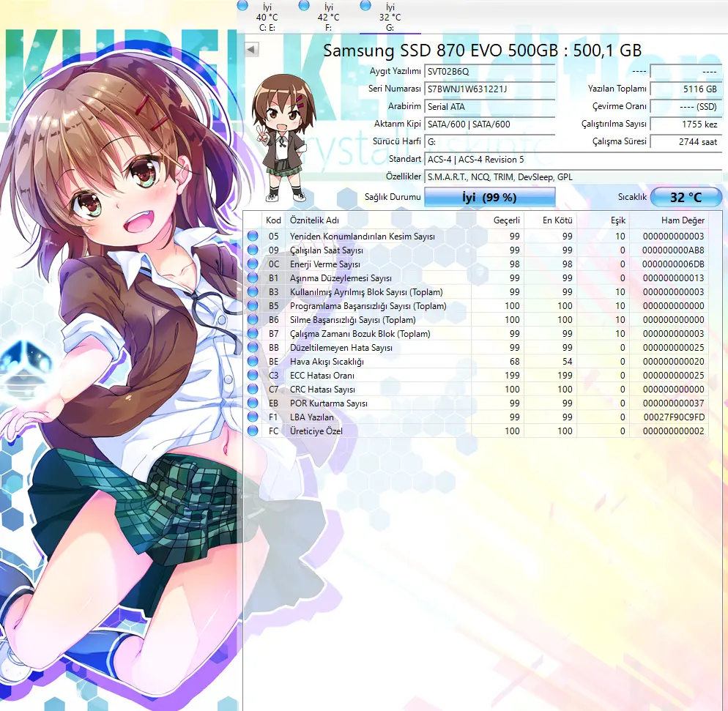
Task: Click the ACS-4 Revision 5 standard field
Action: click(573, 159)
